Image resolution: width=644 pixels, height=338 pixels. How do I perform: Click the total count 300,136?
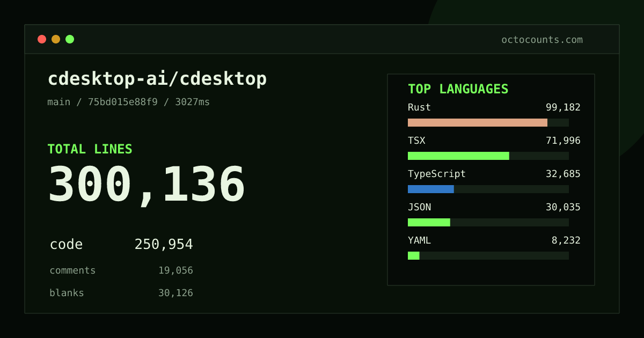coord(147,185)
